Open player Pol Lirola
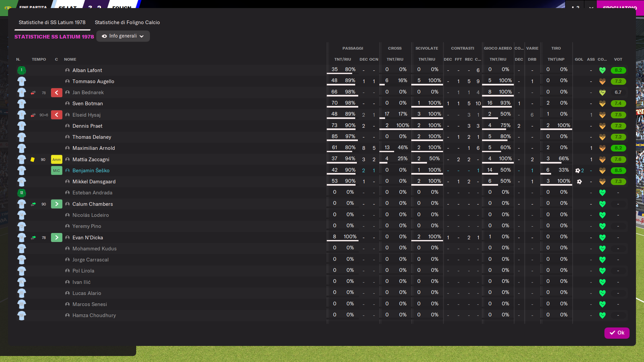The height and width of the screenshot is (362, 644). tap(83, 271)
